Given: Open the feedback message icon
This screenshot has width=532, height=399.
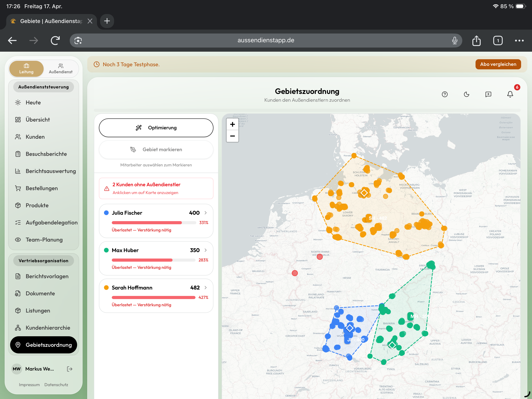Looking at the screenshot, I should coord(488,94).
